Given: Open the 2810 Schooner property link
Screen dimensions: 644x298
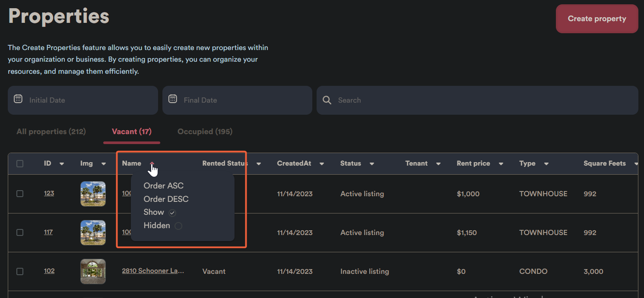Looking at the screenshot, I should point(153,271).
